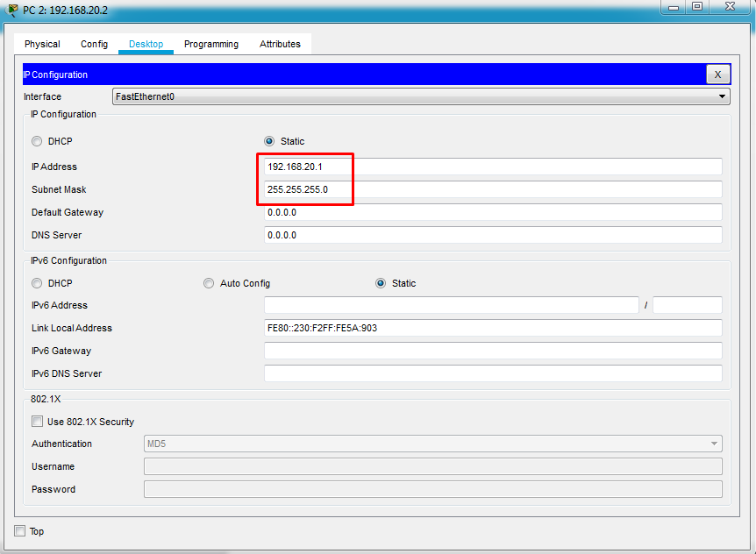The image size is (756, 554).
Task: Click into DNS Server field
Action: pos(493,235)
